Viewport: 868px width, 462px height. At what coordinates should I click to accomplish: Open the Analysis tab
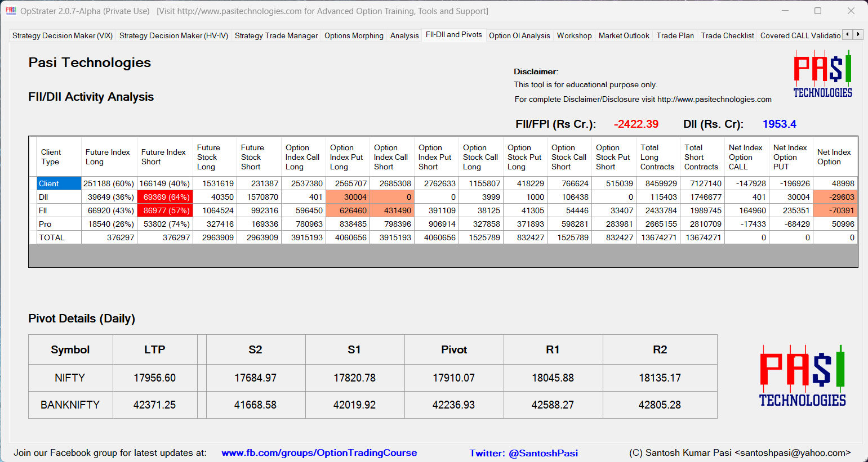pyautogui.click(x=404, y=35)
